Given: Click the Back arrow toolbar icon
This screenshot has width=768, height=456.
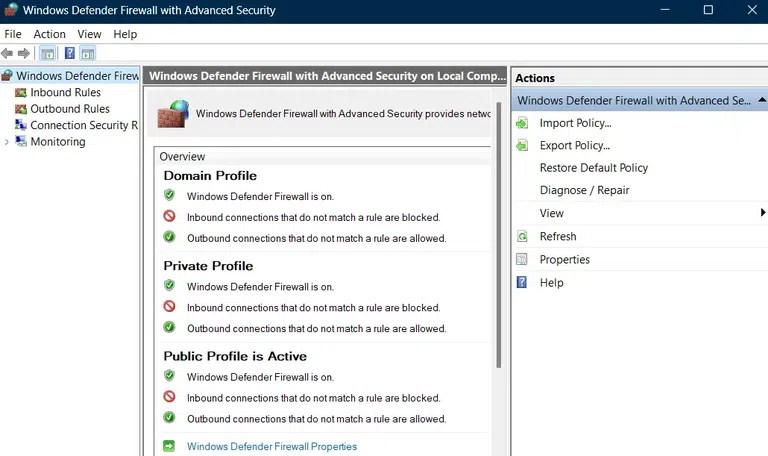Looking at the screenshot, I should (7, 53).
